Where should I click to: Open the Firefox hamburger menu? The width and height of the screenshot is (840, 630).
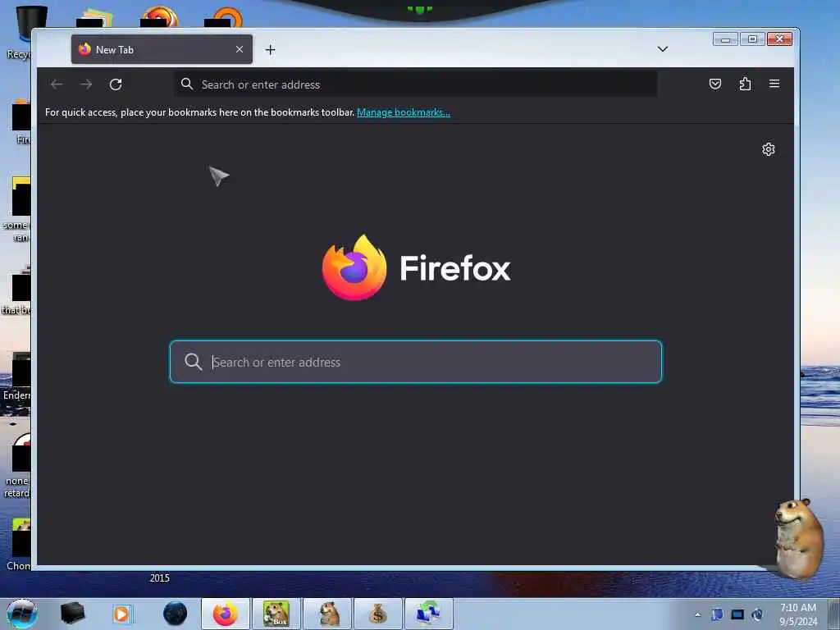(774, 84)
